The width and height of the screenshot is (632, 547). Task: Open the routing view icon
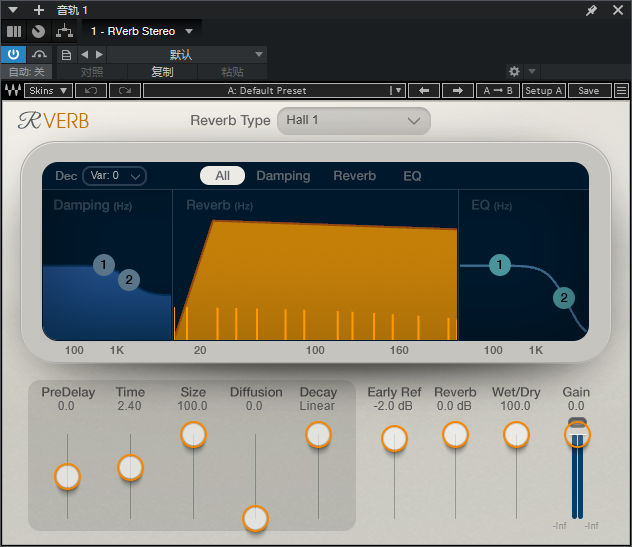coord(64,31)
